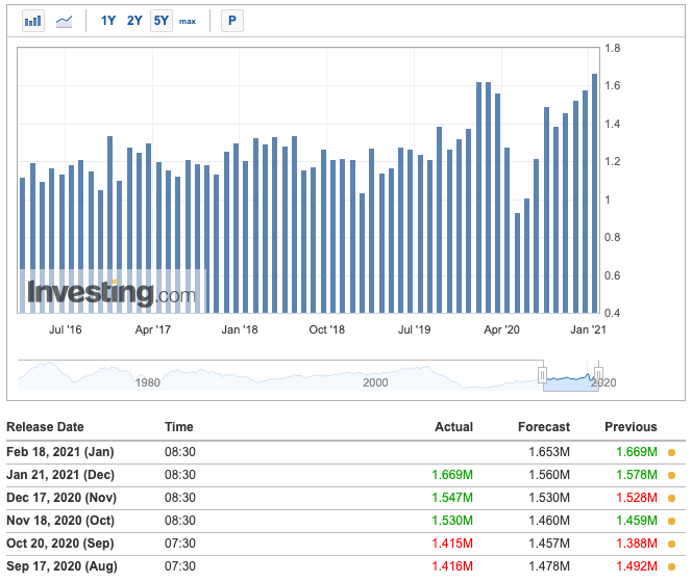Click the 1980 label in range navigator
Viewport: 691px width, 581px height.
[148, 383]
